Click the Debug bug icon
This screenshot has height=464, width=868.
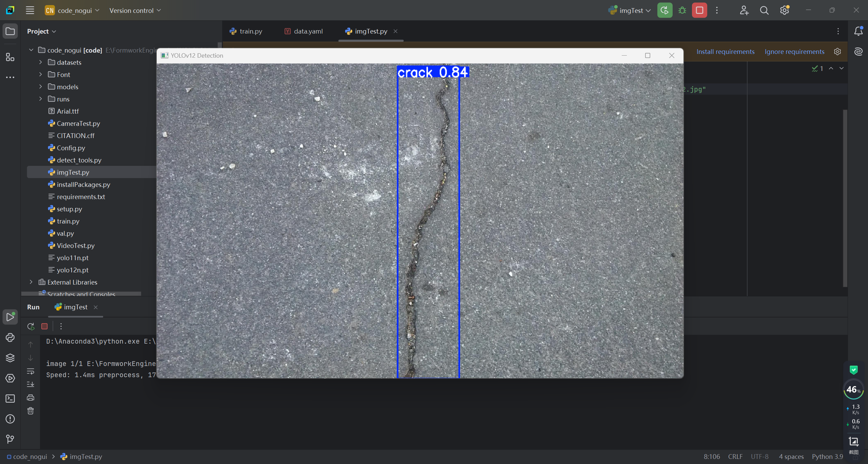[x=682, y=11]
